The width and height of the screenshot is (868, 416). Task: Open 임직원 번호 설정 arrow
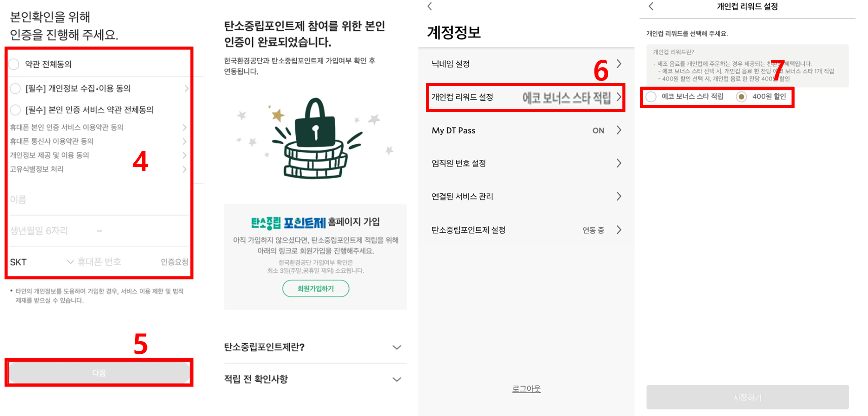pos(619,163)
